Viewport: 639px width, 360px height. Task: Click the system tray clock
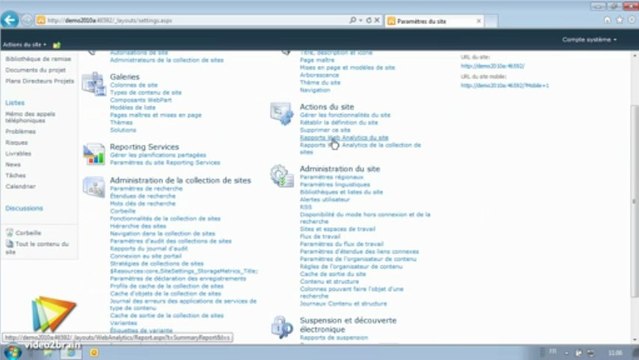pyautogui.click(x=615, y=353)
